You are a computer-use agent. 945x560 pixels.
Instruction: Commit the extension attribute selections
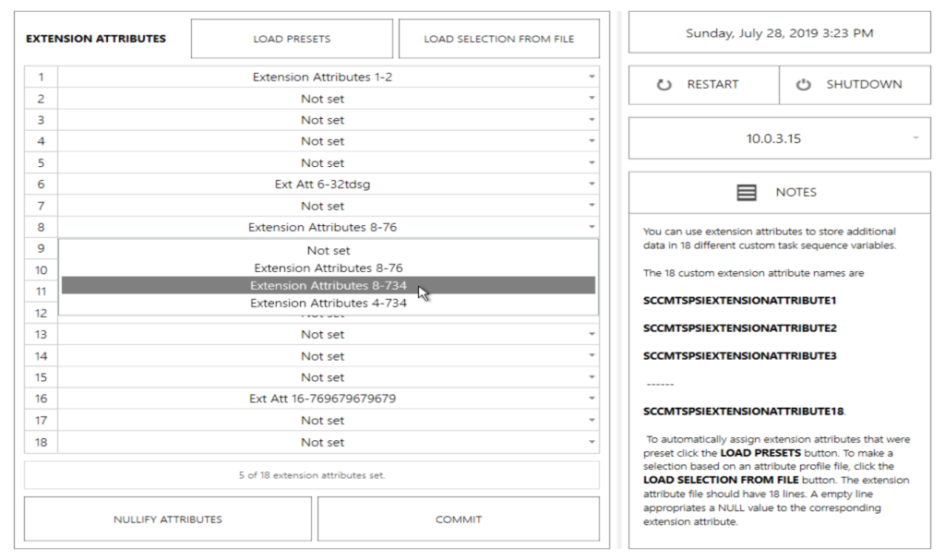coord(459,519)
